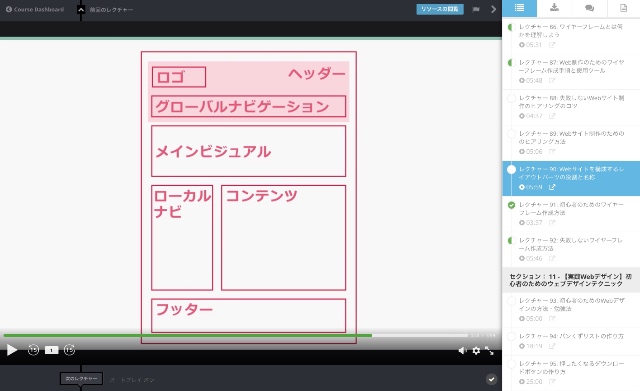
Task: Click the flag icon in top bar
Action: point(476,9)
